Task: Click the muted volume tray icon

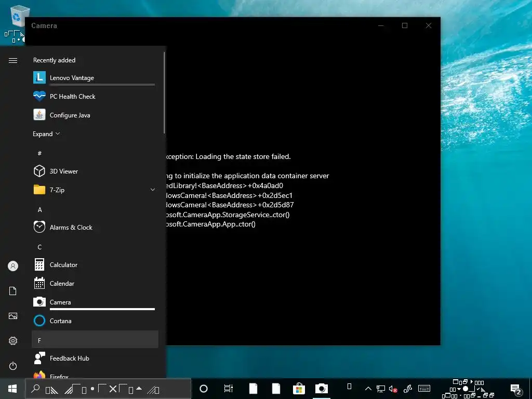Action: 393,389
